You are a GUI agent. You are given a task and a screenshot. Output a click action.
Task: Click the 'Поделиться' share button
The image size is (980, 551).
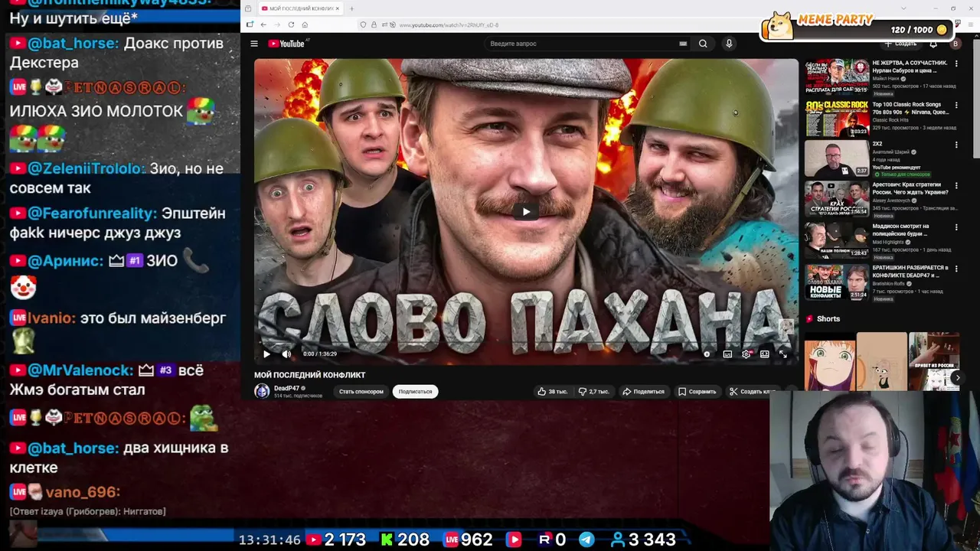[x=643, y=391]
